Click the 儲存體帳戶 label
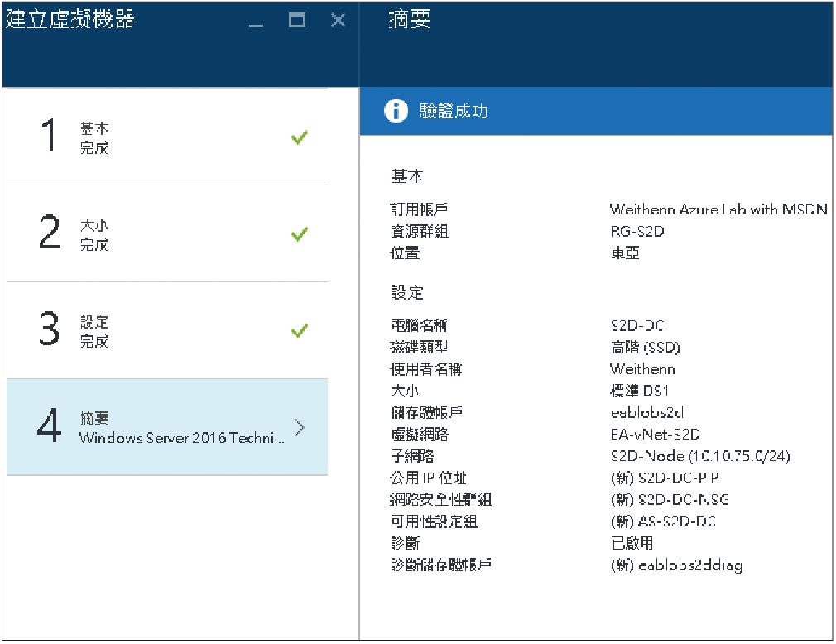This screenshot has width=836, height=644. [x=426, y=412]
